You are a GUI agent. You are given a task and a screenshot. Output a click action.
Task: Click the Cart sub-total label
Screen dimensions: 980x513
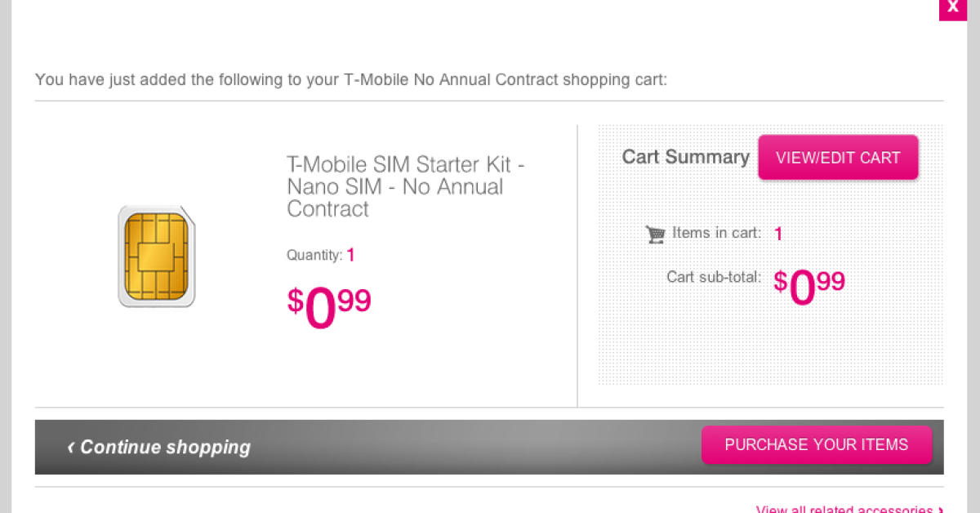pos(713,277)
